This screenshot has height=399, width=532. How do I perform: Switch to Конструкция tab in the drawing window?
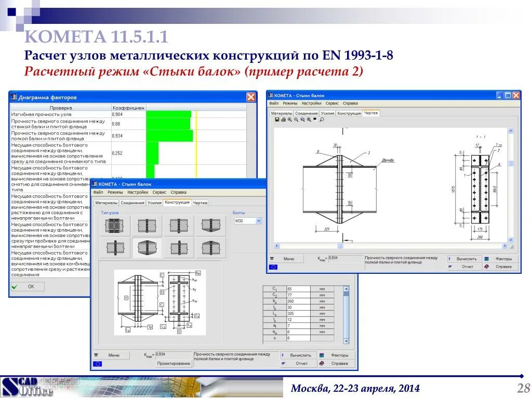[x=349, y=114]
